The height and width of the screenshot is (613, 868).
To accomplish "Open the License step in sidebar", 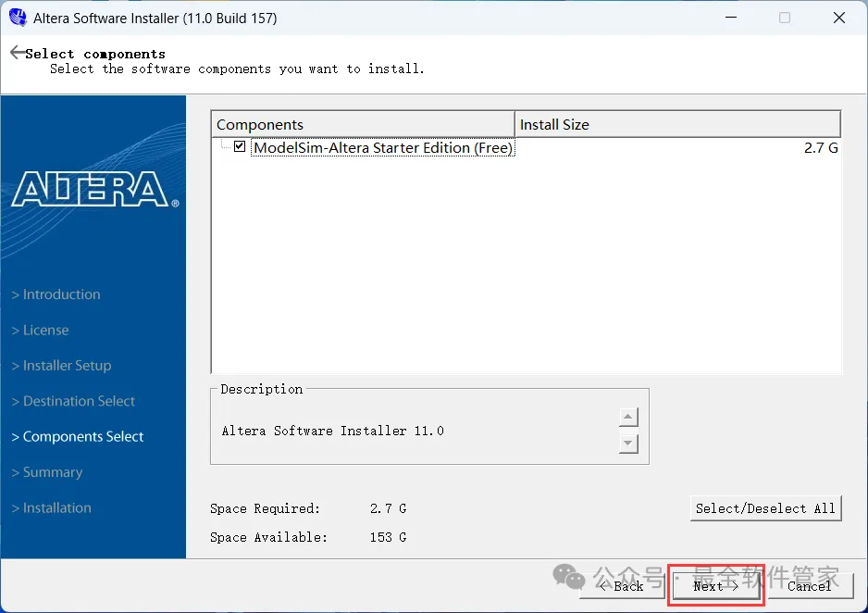I will 41,330.
